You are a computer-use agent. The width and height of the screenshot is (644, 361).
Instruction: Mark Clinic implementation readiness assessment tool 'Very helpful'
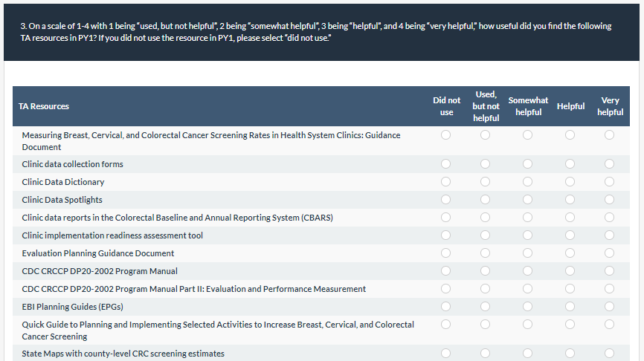610,235
